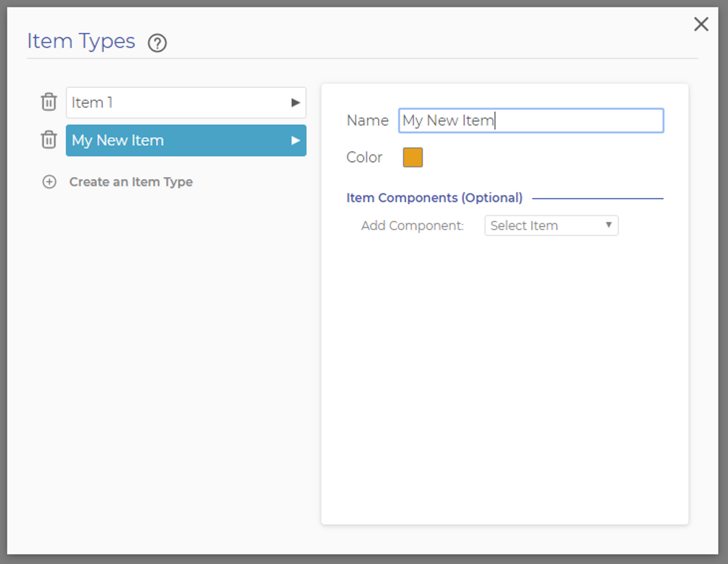This screenshot has width=728, height=564.
Task: Close the Item Types dialog
Action: point(701,24)
